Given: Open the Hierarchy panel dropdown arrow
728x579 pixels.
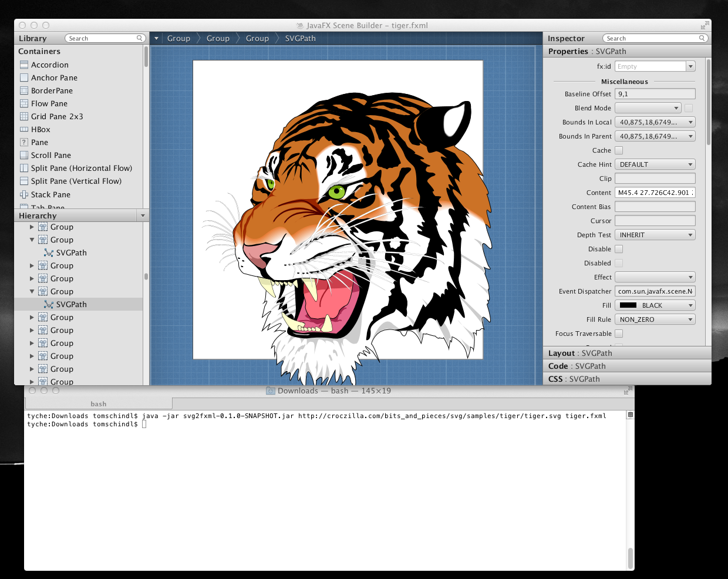Looking at the screenshot, I should click(143, 216).
